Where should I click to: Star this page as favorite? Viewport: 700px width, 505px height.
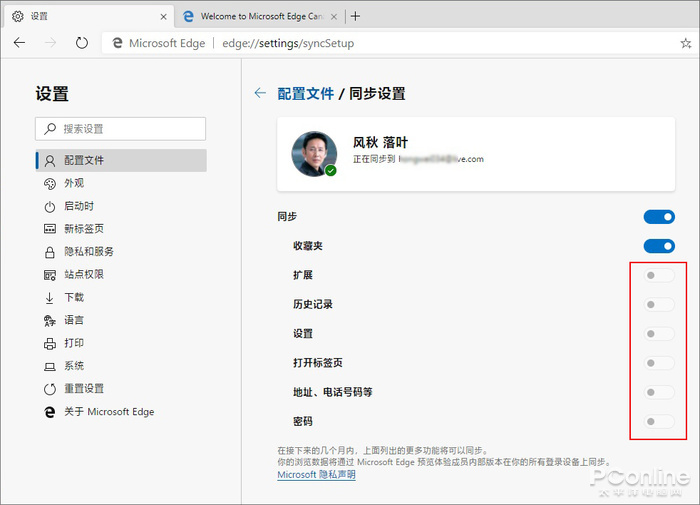685,44
